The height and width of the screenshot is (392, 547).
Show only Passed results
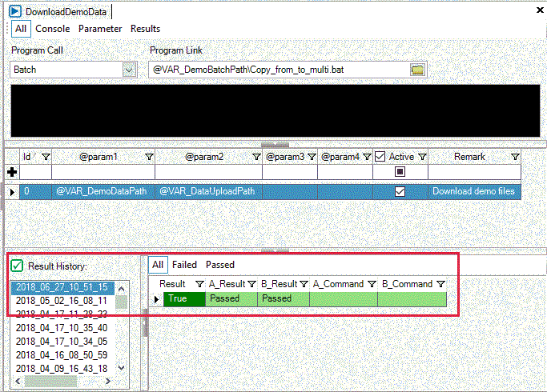220,265
